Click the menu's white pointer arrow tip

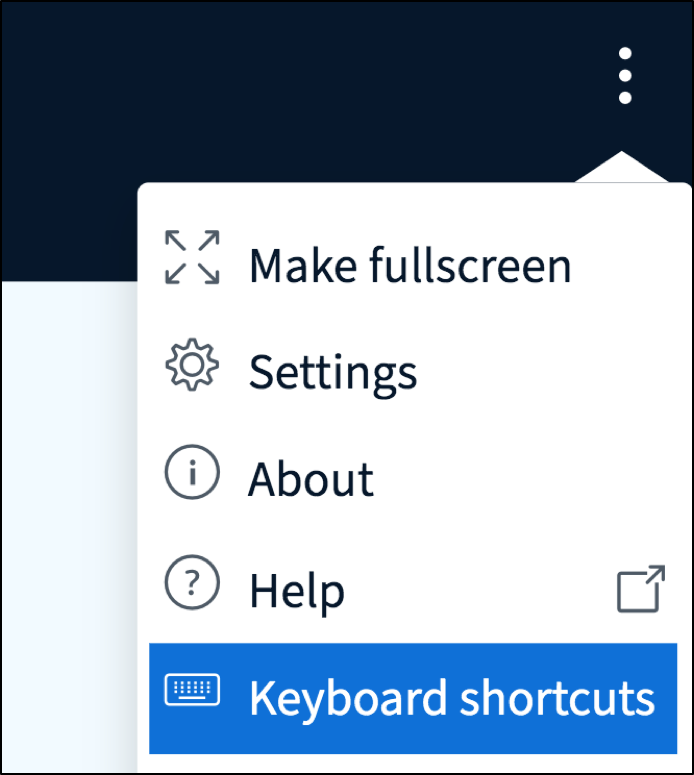(621, 158)
